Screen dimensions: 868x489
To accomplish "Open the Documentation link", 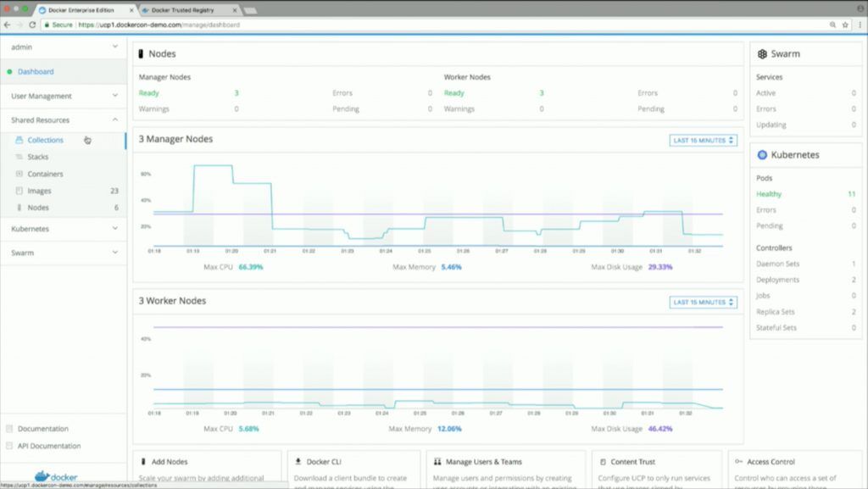I will click(x=43, y=429).
